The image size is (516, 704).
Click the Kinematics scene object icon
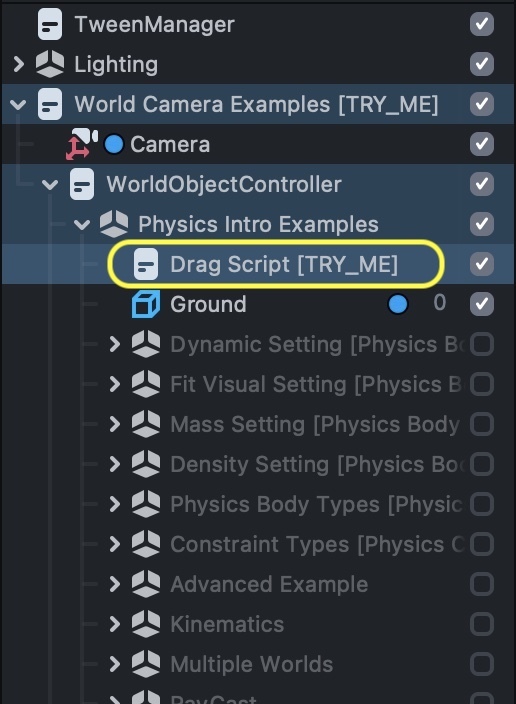click(x=146, y=624)
